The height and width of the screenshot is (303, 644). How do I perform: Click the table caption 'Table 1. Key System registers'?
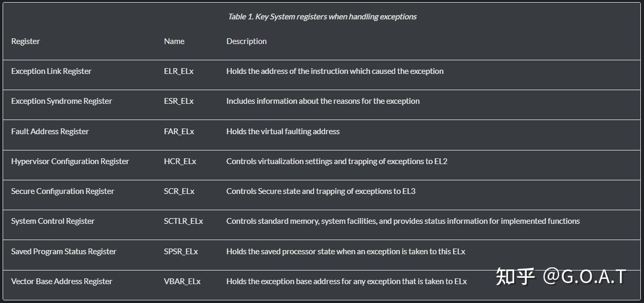(x=322, y=17)
